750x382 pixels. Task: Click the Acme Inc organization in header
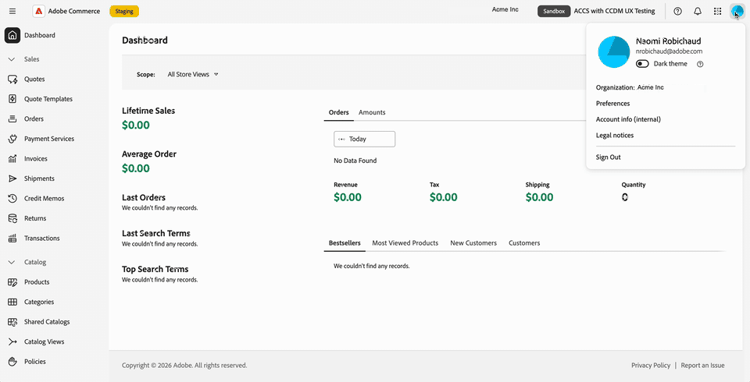[x=505, y=10]
